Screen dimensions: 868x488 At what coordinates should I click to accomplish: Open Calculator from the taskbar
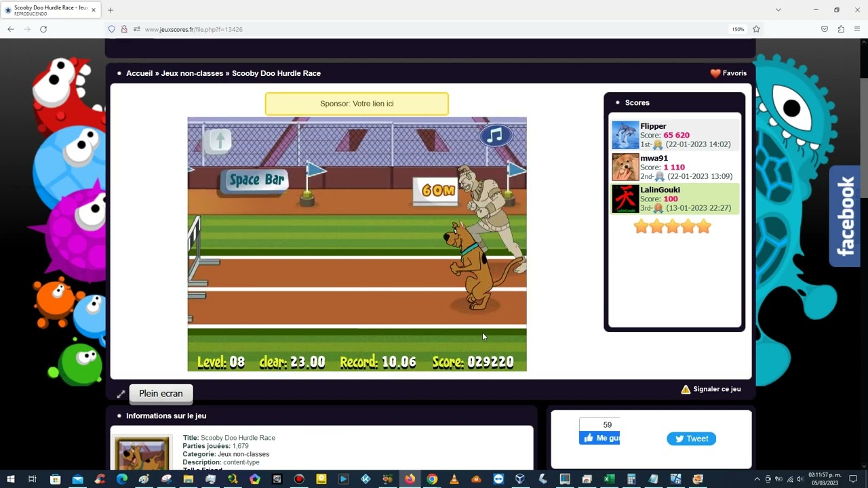[631, 479]
